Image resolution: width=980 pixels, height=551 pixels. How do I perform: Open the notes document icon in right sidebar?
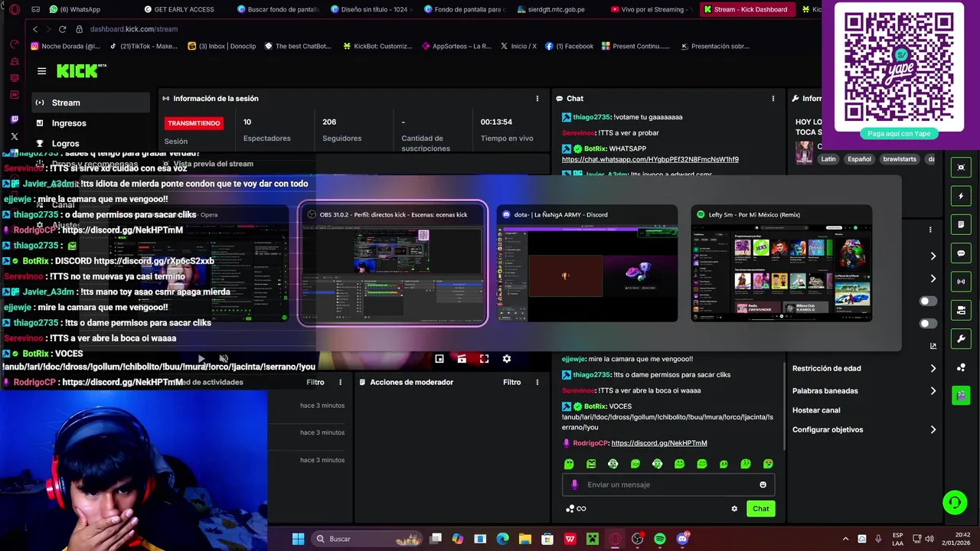pos(961,225)
